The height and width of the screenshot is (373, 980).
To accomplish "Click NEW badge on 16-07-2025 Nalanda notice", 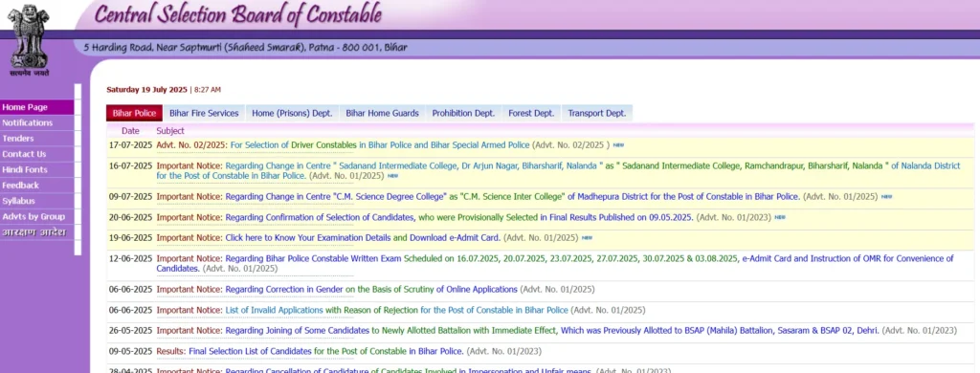I will [x=392, y=176].
